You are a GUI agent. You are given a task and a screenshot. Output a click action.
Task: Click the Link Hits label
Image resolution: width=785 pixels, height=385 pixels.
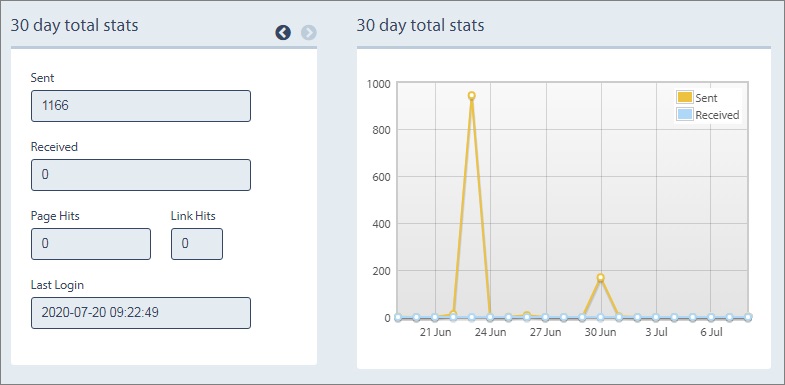click(193, 216)
